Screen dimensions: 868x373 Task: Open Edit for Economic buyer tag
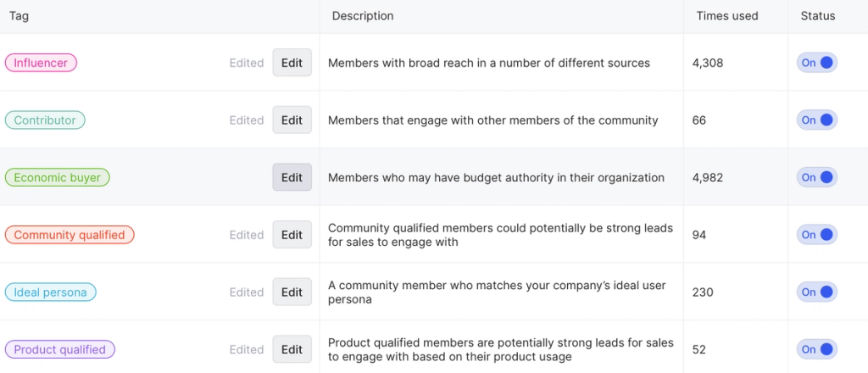(x=292, y=177)
